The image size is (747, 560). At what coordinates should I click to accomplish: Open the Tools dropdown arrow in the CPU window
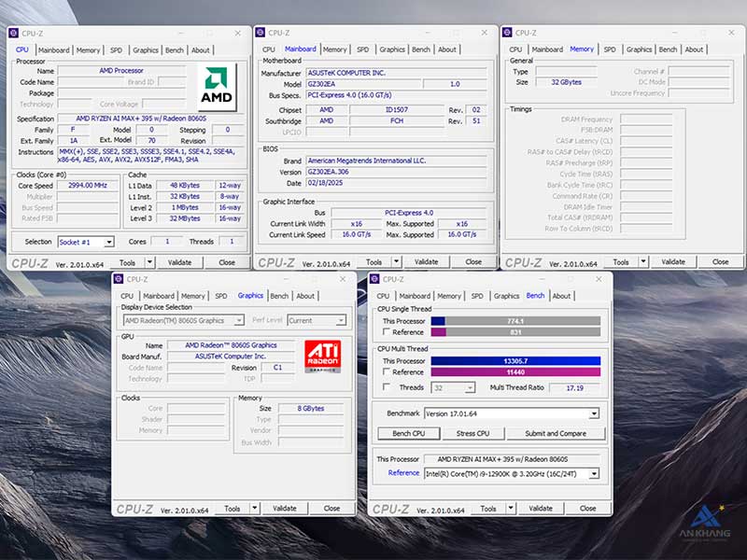pos(149,262)
